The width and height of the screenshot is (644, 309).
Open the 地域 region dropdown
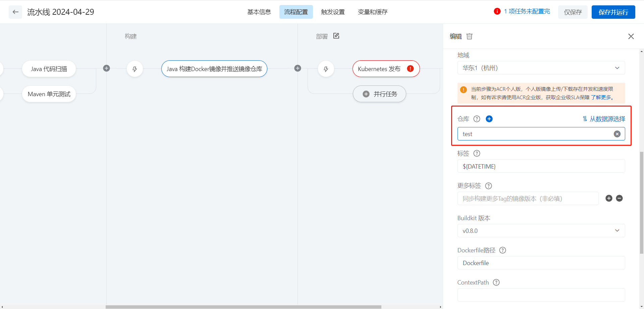(541, 68)
